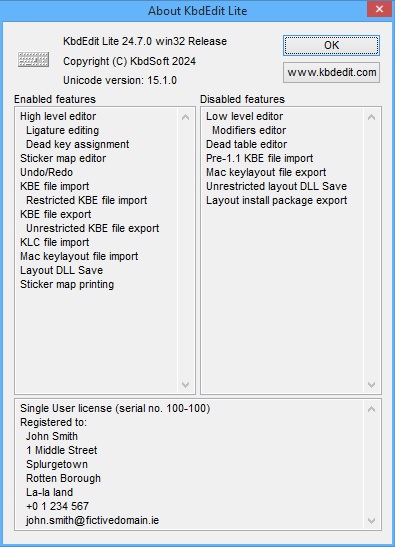Open the www.kbdedit.com link button
Image resolution: width=395 pixels, height=547 pixels.
click(x=331, y=73)
